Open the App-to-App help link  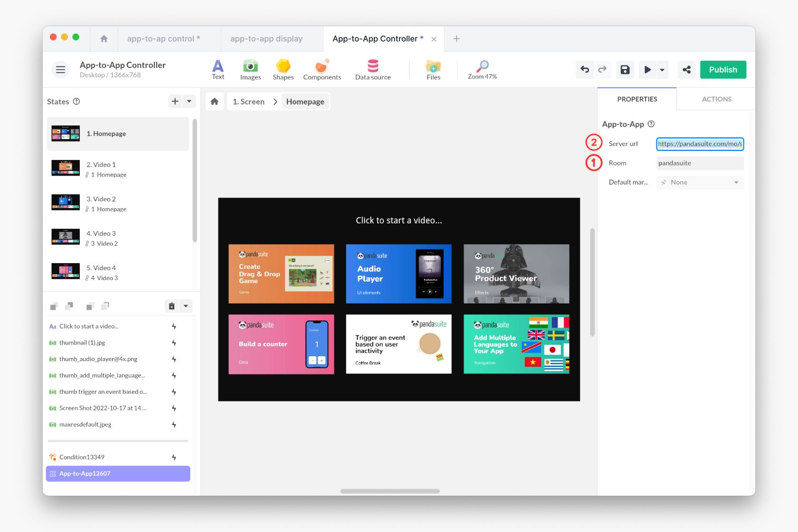pos(651,124)
